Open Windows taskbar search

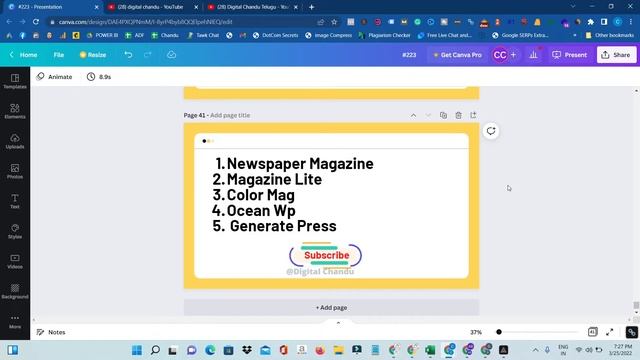click(x=155, y=350)
